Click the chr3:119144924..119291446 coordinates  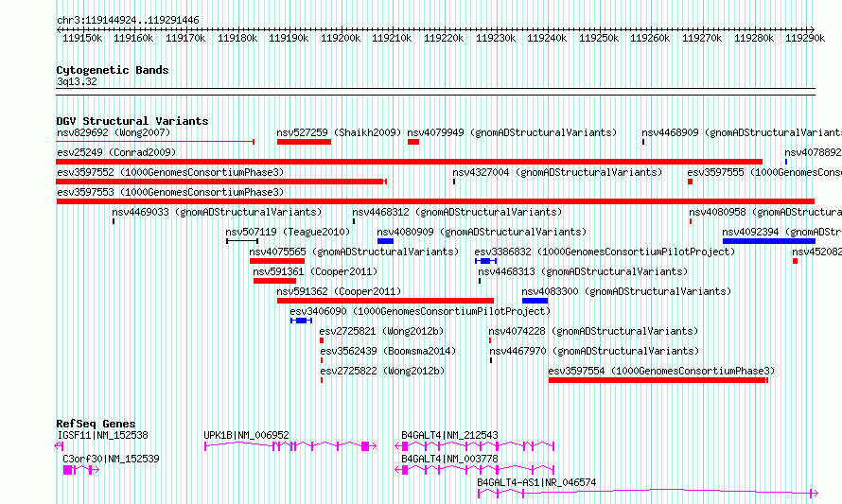point(128,20)
